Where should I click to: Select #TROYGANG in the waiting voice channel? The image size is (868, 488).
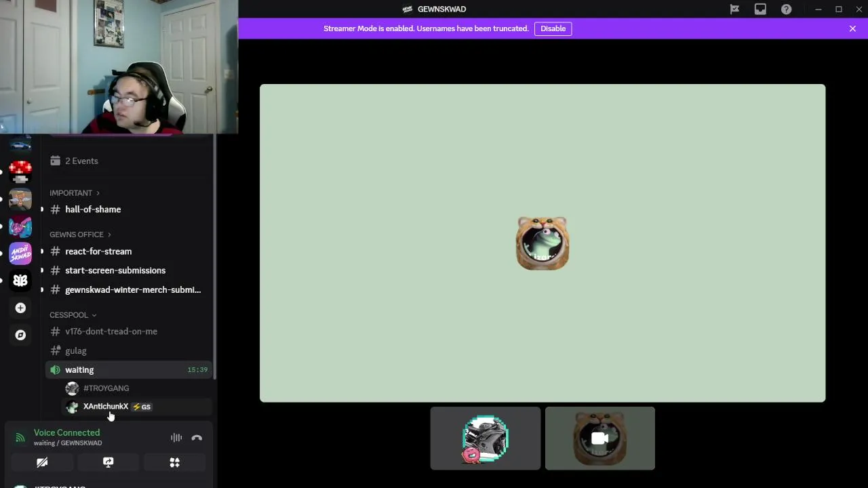(x=106, y=388)
